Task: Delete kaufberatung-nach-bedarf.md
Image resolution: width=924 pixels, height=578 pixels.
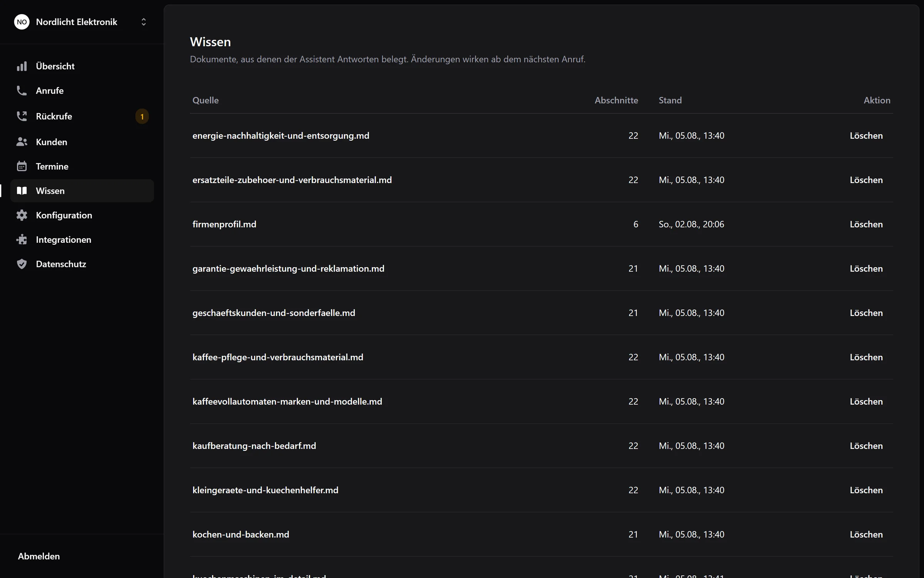Action: pos(866,446)
